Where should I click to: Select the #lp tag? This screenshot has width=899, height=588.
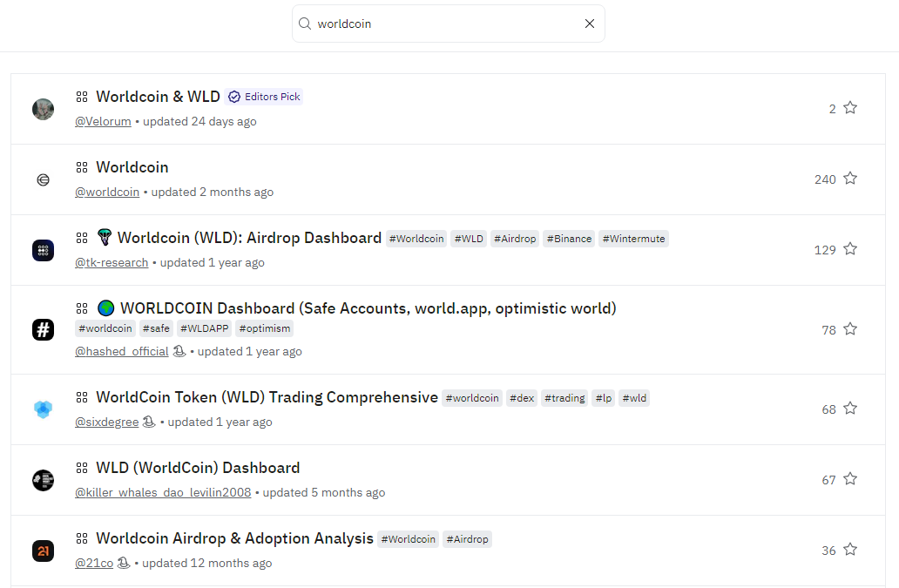point(604,398)
